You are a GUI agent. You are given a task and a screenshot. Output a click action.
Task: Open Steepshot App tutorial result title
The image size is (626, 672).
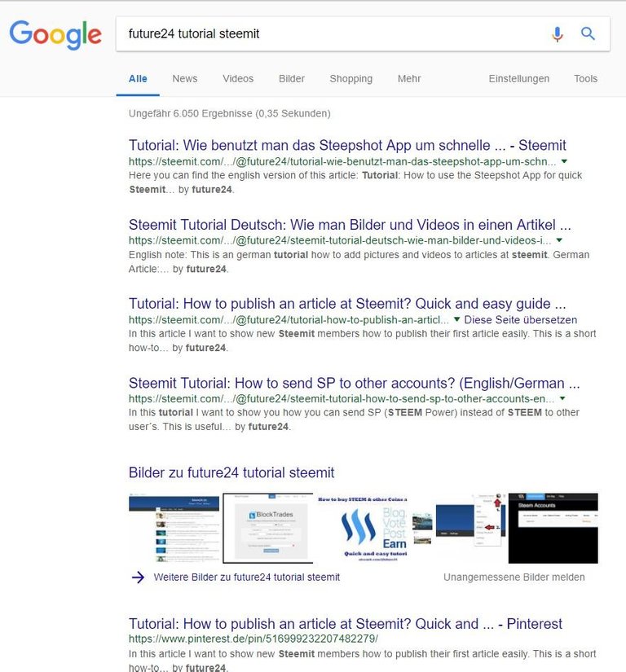point(347,145)
